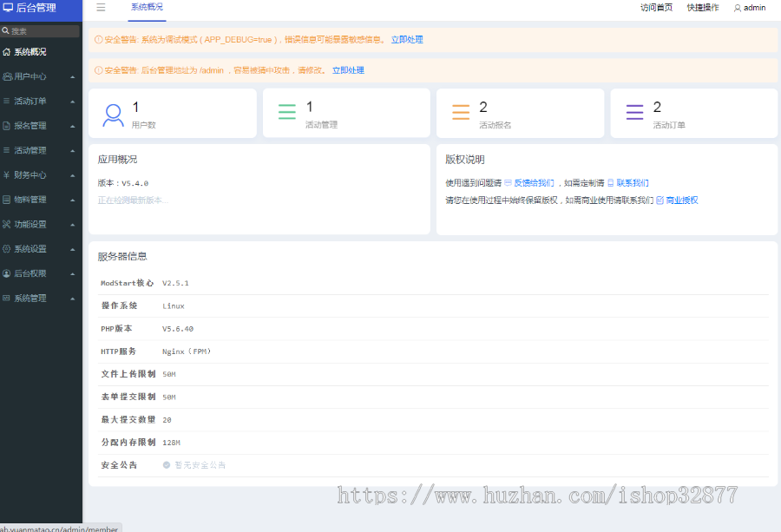781x532 pixels.
Task: Click the ModStart核心 value V2.5.1
Action: [175, 283]
